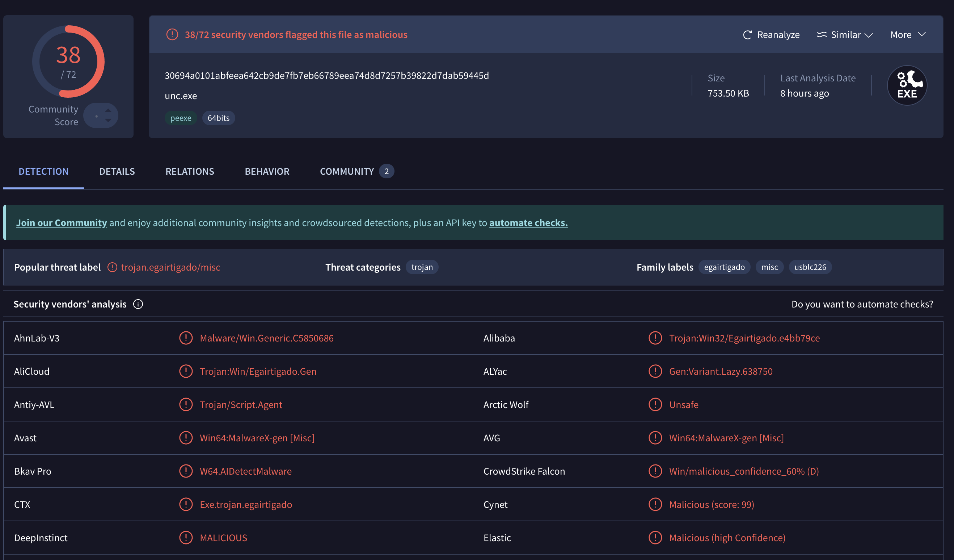The image size is (954, 560).
Task: Click the Reanalyze refresh icon
Action: 747,35
